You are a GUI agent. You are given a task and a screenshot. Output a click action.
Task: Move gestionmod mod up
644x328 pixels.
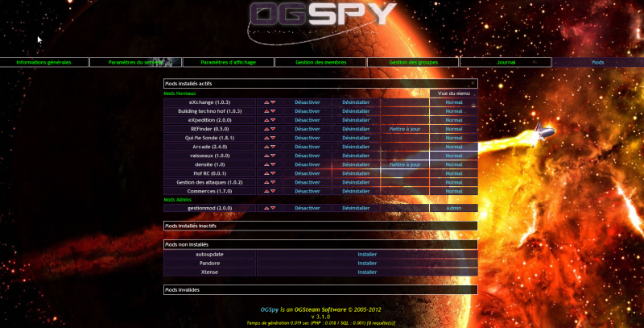266,209
